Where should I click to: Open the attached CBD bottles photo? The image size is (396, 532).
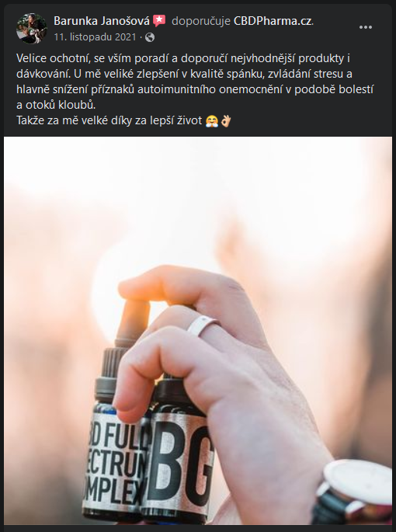tap(198, 331)
